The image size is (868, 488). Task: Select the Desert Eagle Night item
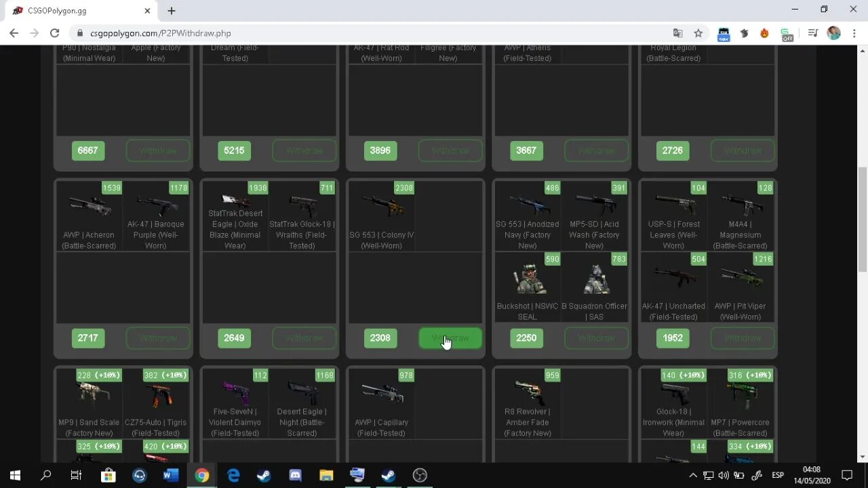[302, 404]
